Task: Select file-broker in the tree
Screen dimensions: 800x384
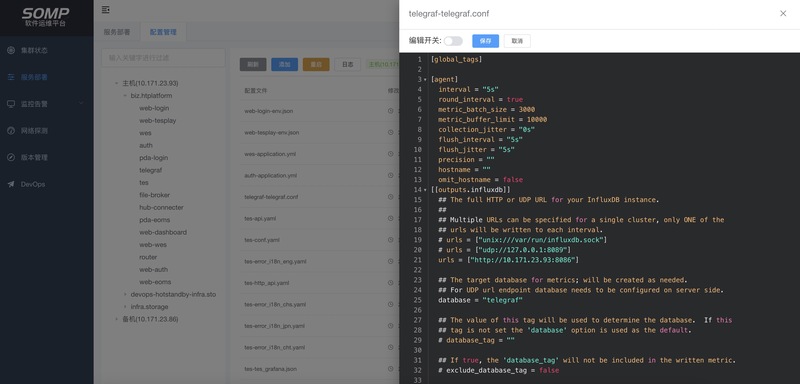Action: click(155, 195)
